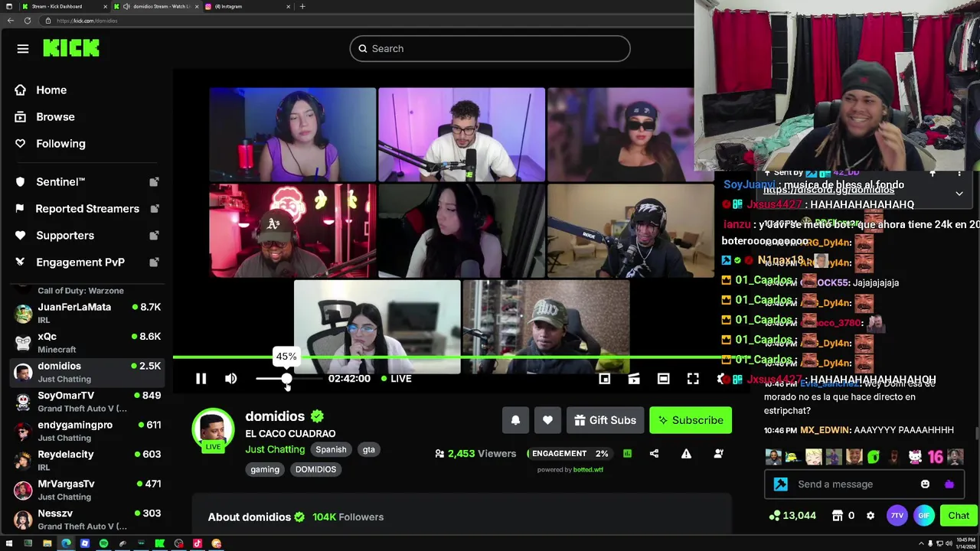Image resolution: width=980 pixels, height=551 pixels.
Task: Open a new browser tab
Action: 302,7
